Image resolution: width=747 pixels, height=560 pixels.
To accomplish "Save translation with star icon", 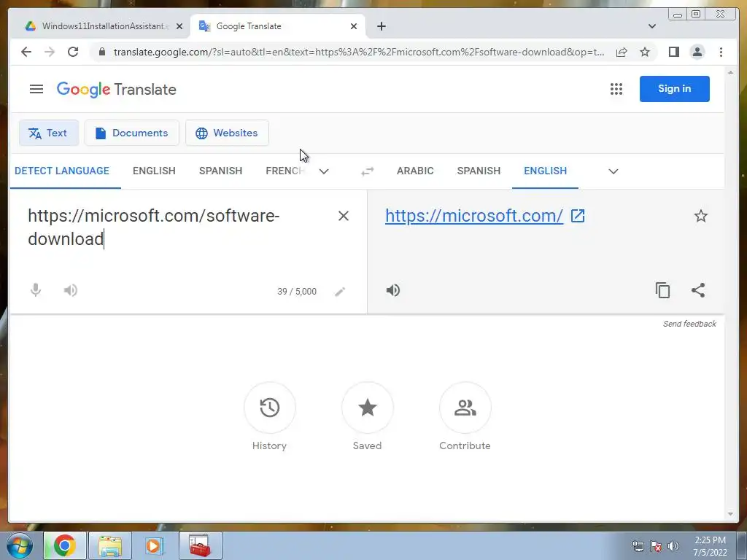I will point(700,216).
